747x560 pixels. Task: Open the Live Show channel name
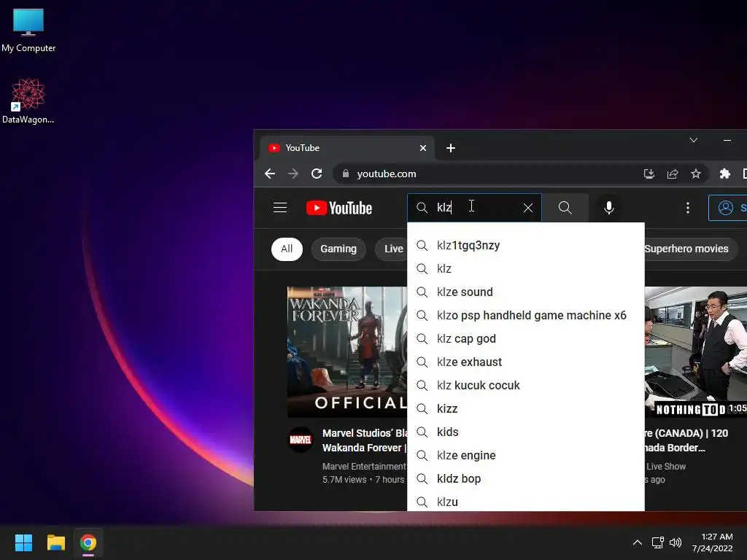click(x=666, y=467)
